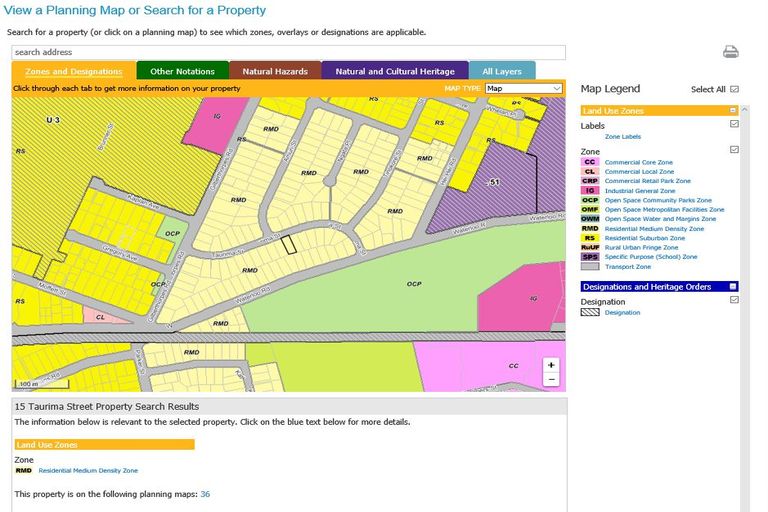
Task: Open Residential Medium Density Zone result link
Action: tap(88, 470)
